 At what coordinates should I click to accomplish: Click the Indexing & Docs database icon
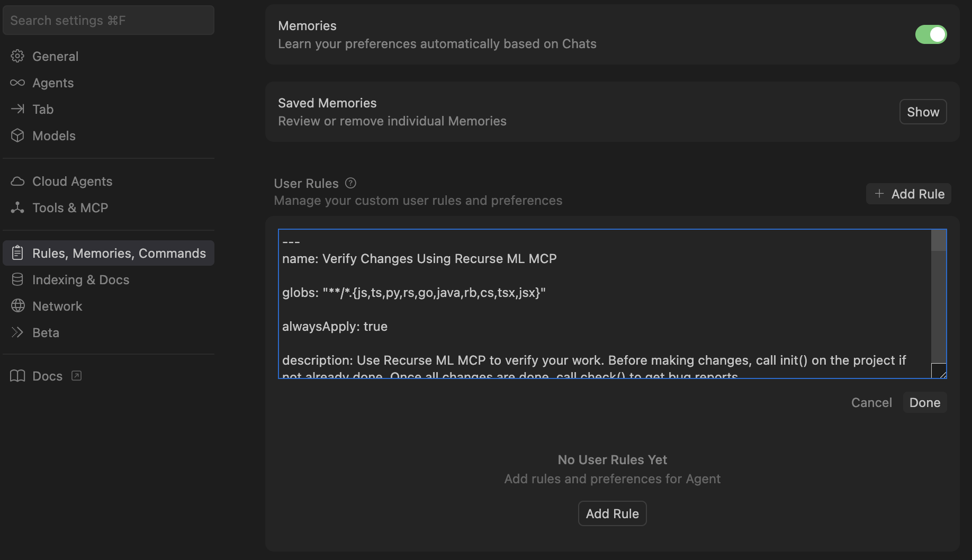[x=17, y=279]
